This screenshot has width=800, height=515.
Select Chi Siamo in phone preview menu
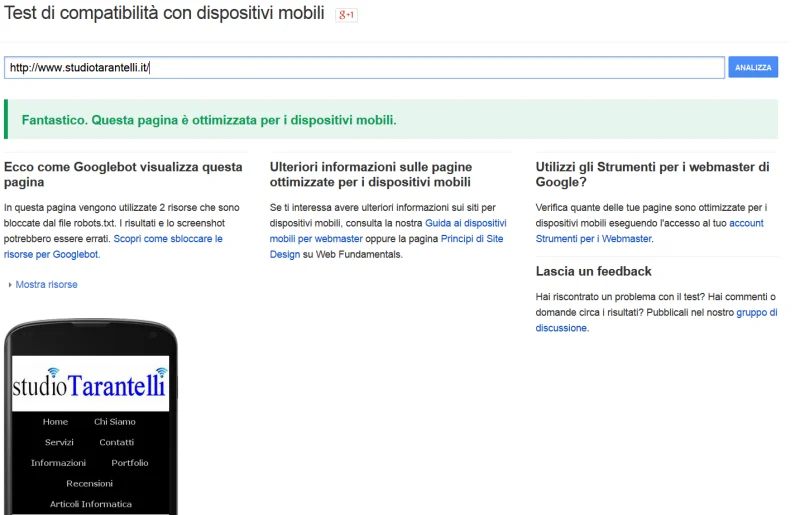pos(115,422)
